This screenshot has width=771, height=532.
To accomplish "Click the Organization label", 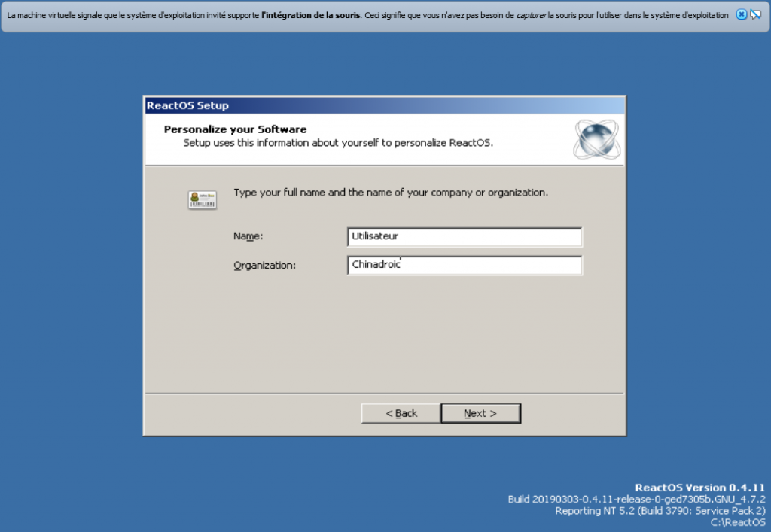I will point(264,265).
